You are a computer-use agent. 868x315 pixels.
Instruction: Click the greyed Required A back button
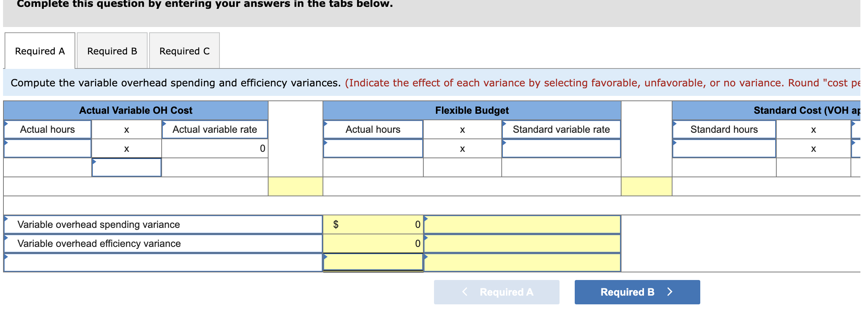click(496, 292)
